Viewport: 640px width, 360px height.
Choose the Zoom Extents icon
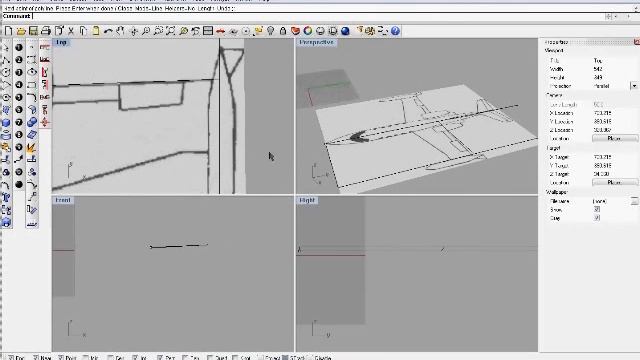(x=171, y=31)
